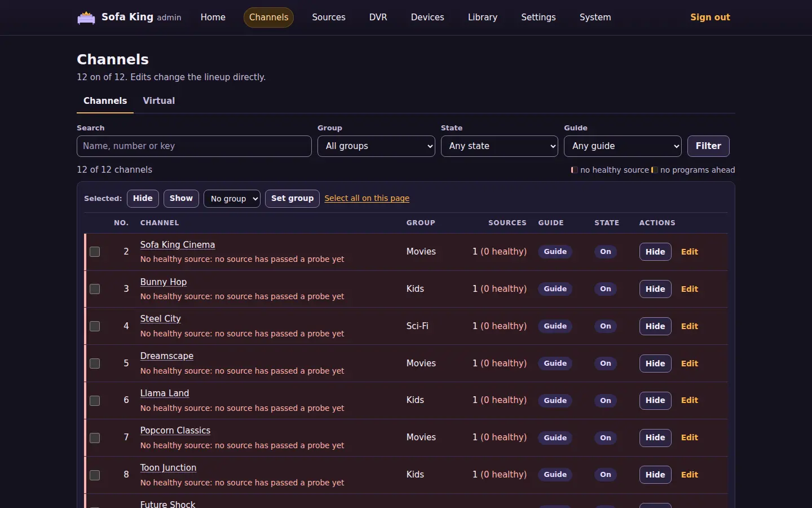This screenshot has height=508, width=812.
Task: Open the Library page
Action: [x=483, y=17]
